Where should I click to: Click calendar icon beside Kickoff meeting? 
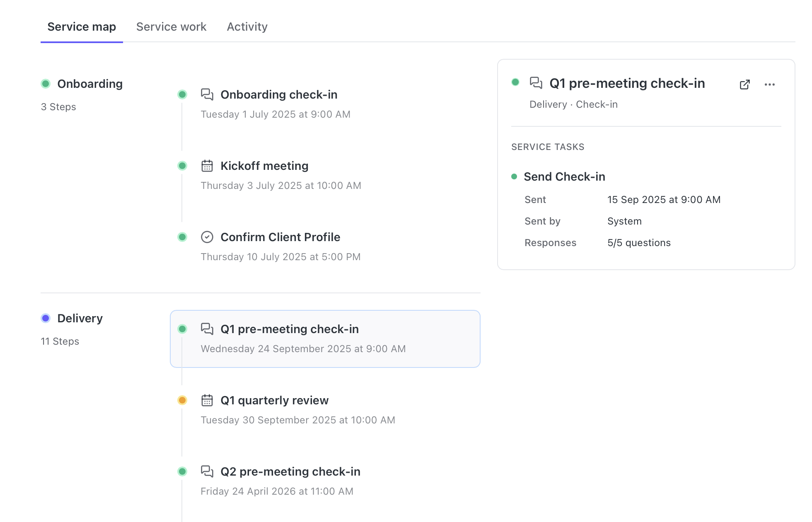(207, 166)
